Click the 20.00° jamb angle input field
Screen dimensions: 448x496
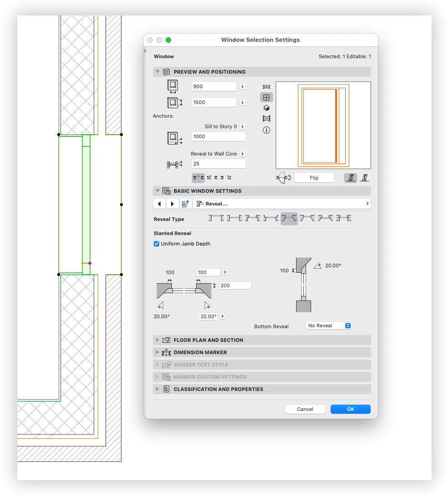[208, 316]
